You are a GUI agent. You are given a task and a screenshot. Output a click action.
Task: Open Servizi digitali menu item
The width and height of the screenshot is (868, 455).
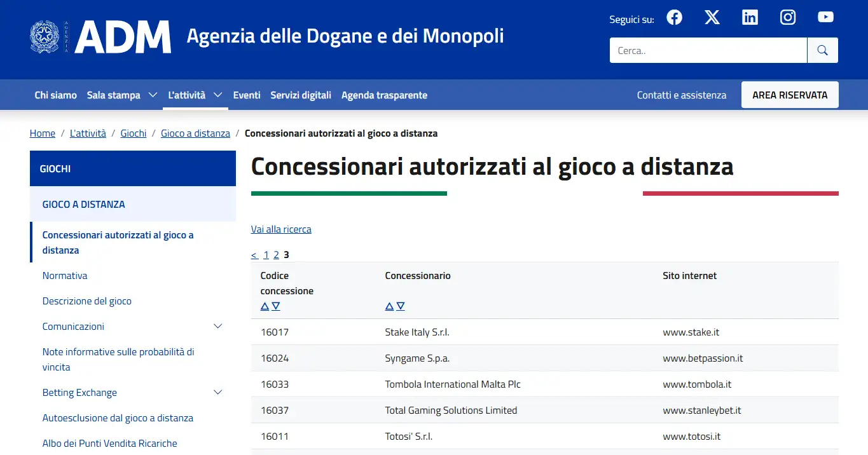(x=301, y=95)
